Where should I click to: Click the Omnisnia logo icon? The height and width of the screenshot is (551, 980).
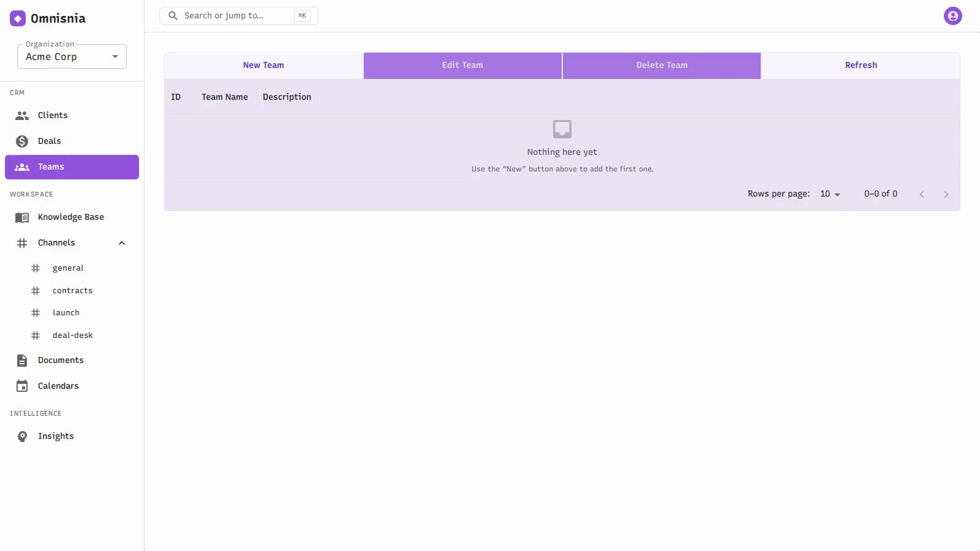point(18,18)
